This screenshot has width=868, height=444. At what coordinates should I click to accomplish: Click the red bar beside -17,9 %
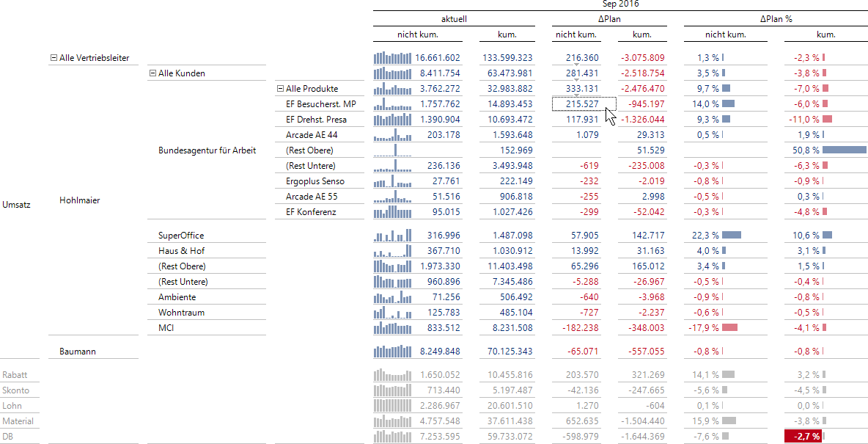tap(729, 328)
